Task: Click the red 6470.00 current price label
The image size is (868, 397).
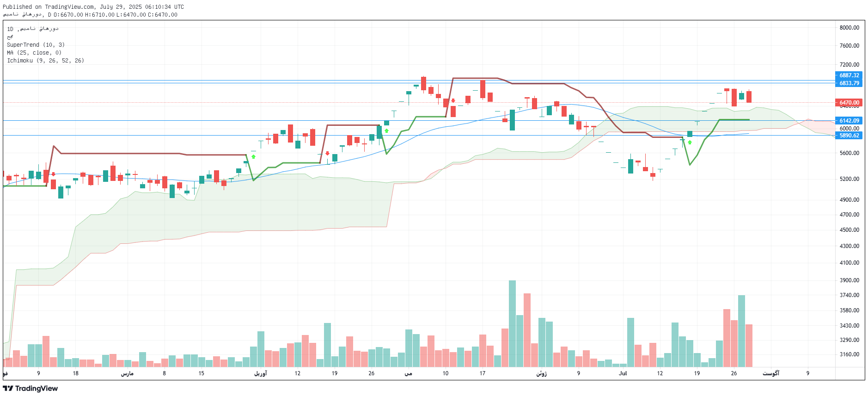Action: [849, 103]
